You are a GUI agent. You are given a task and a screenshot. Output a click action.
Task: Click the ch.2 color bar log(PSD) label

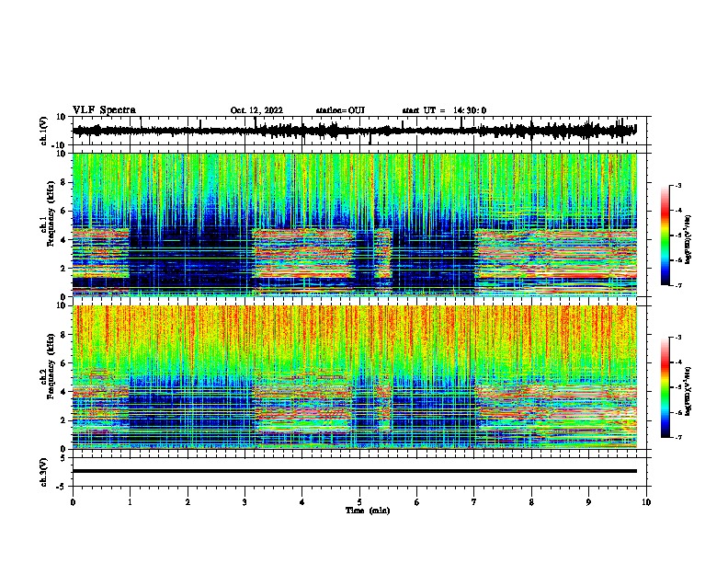pos(688,391)
